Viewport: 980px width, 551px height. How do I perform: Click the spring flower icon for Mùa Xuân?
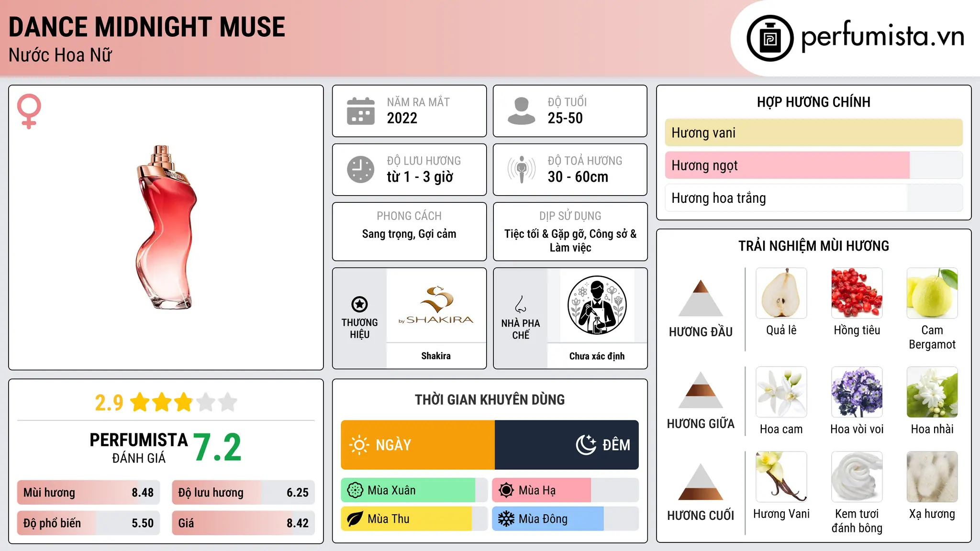[x=355, y=490]
